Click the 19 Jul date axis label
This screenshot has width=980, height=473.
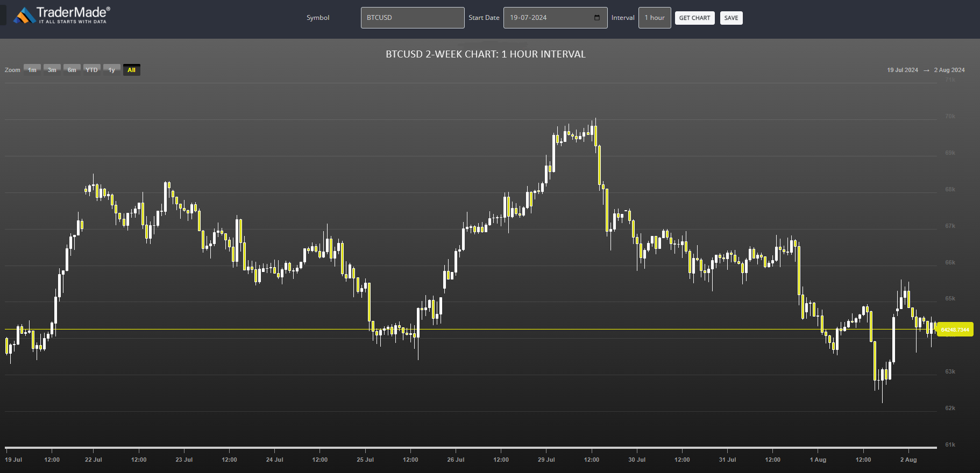(13, 460)
